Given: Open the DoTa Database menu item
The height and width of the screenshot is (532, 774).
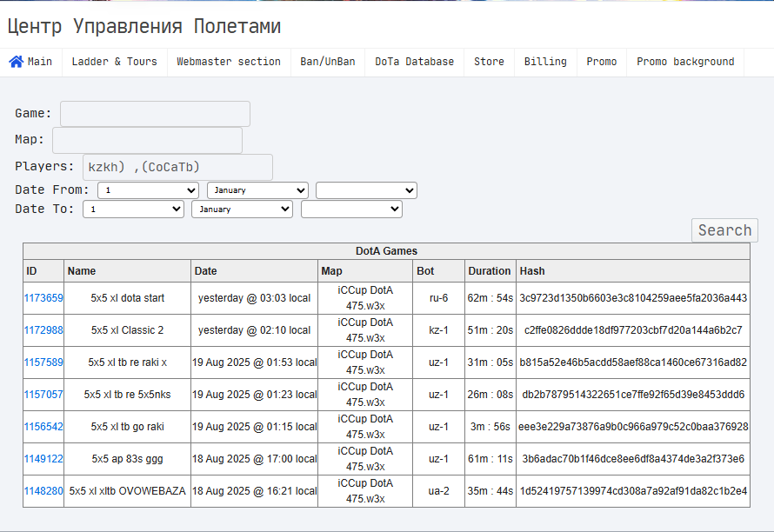Looking at the screenshot, I should [414, 62].
